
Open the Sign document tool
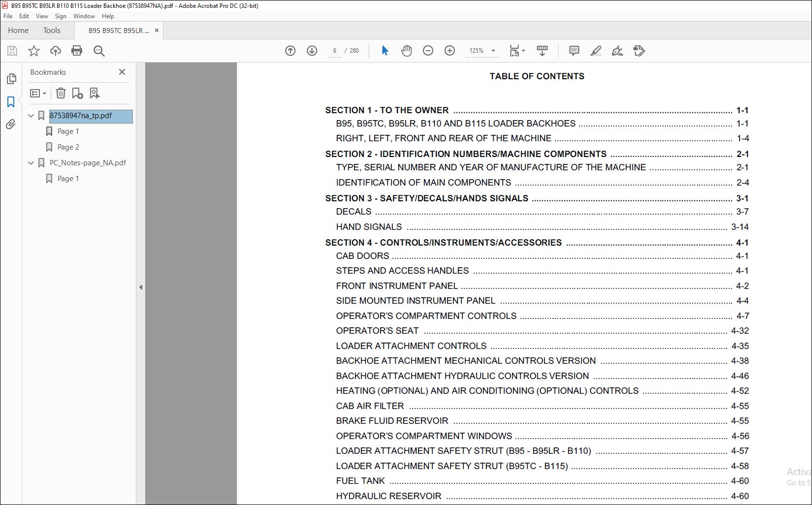click(x=617, y=51)
